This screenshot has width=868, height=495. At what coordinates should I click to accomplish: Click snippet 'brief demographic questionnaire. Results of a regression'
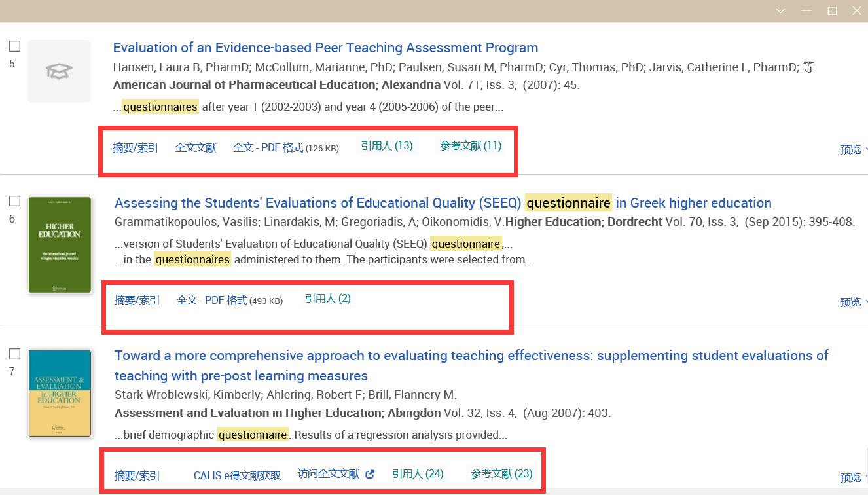click(310, 435)
